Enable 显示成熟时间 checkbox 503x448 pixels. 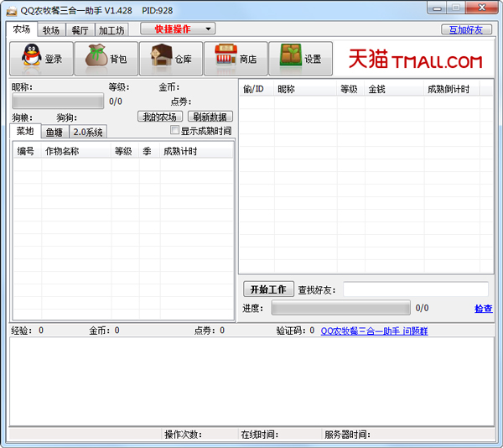174,131
